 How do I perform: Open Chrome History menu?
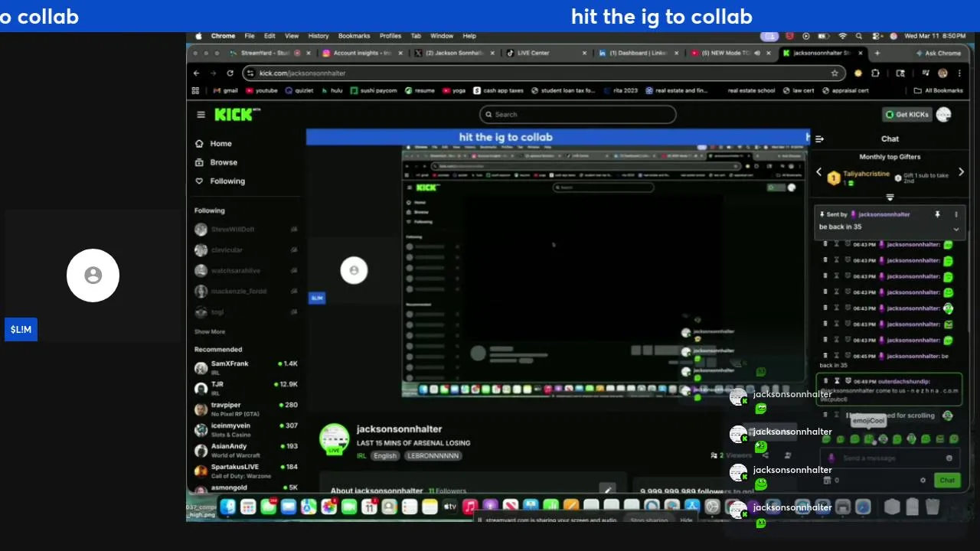coord(318,36)
